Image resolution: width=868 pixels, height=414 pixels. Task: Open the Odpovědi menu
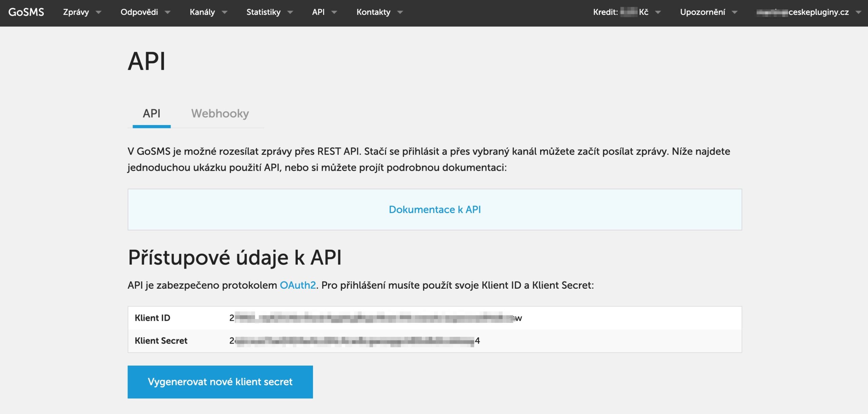pyautogui.click(x=139, y=12)
